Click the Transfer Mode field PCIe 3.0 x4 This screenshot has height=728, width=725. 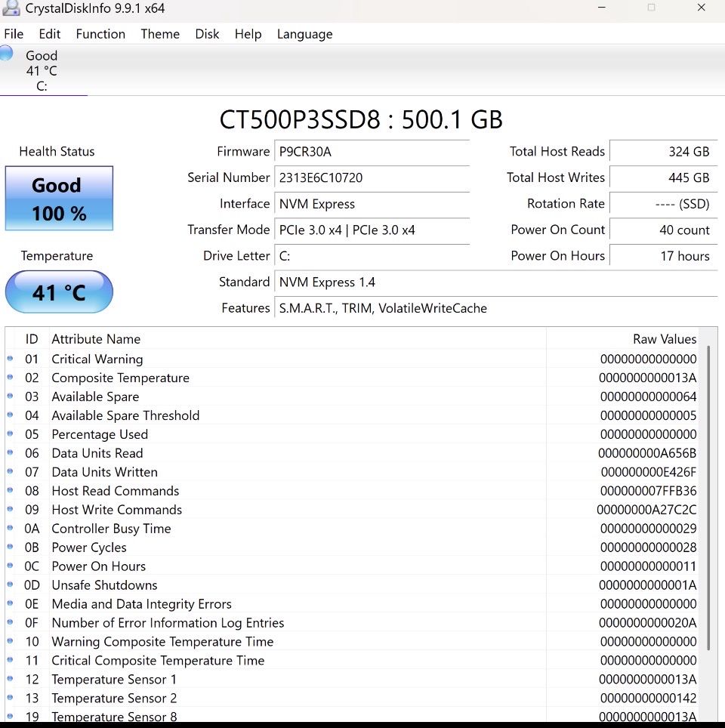pos(372,230)
